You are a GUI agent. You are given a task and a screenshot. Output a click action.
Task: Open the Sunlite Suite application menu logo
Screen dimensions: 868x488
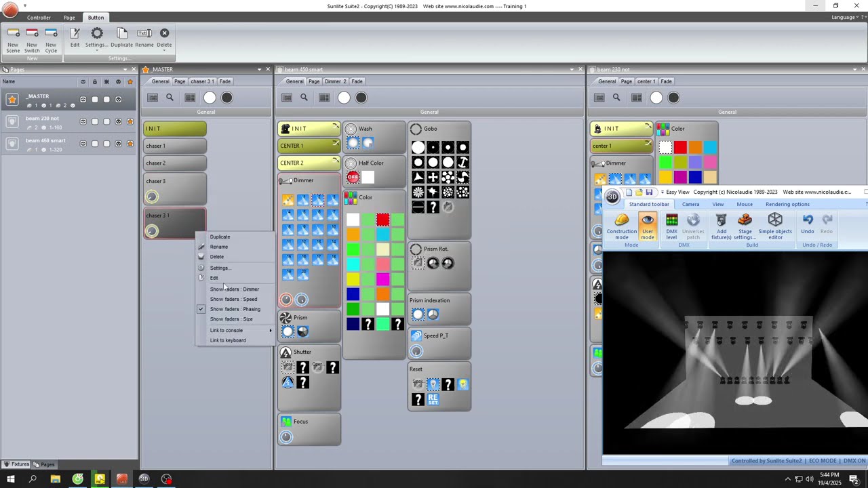[x=10, y=10]
